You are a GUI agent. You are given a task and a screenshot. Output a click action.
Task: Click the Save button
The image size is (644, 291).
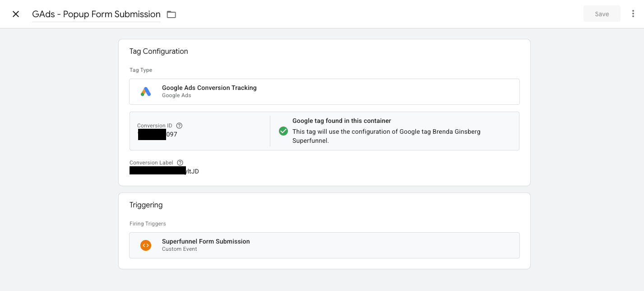click(602, 14)
